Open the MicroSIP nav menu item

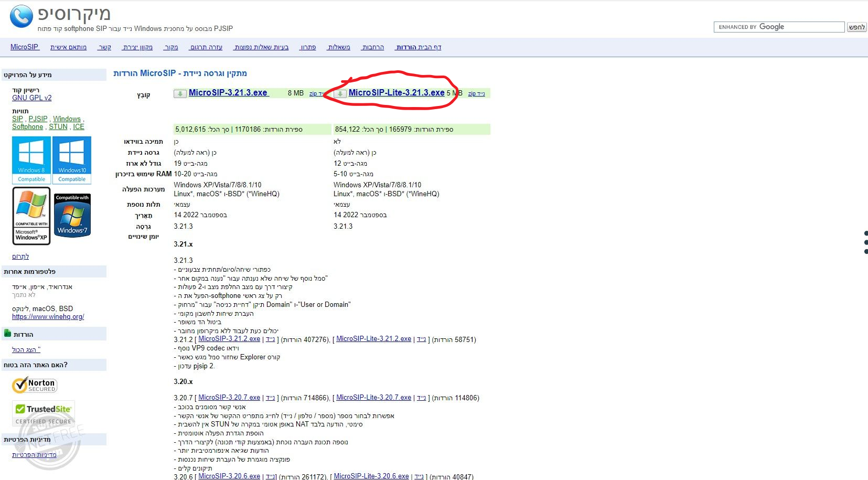click(25, 47)
